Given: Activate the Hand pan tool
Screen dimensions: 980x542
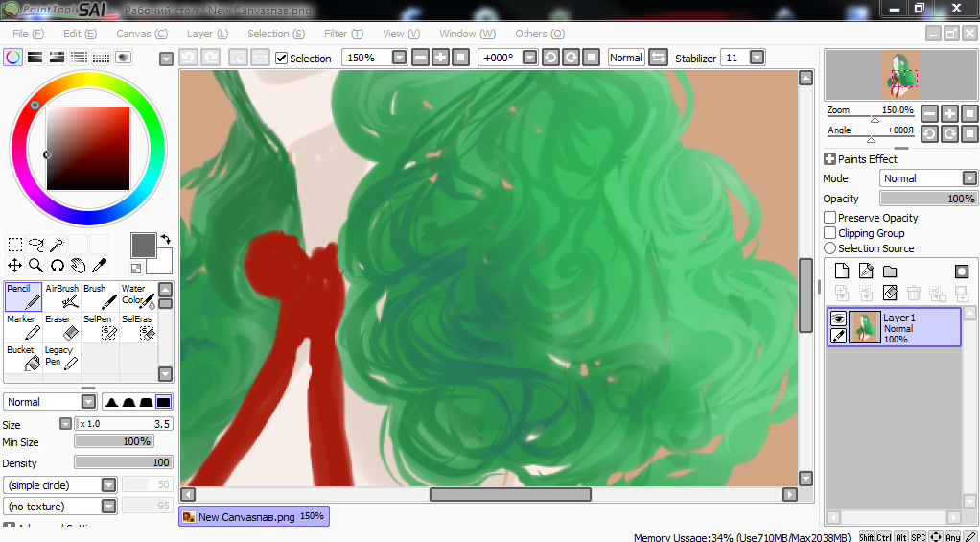Looking at the screenshot, I should pos(78,266).
